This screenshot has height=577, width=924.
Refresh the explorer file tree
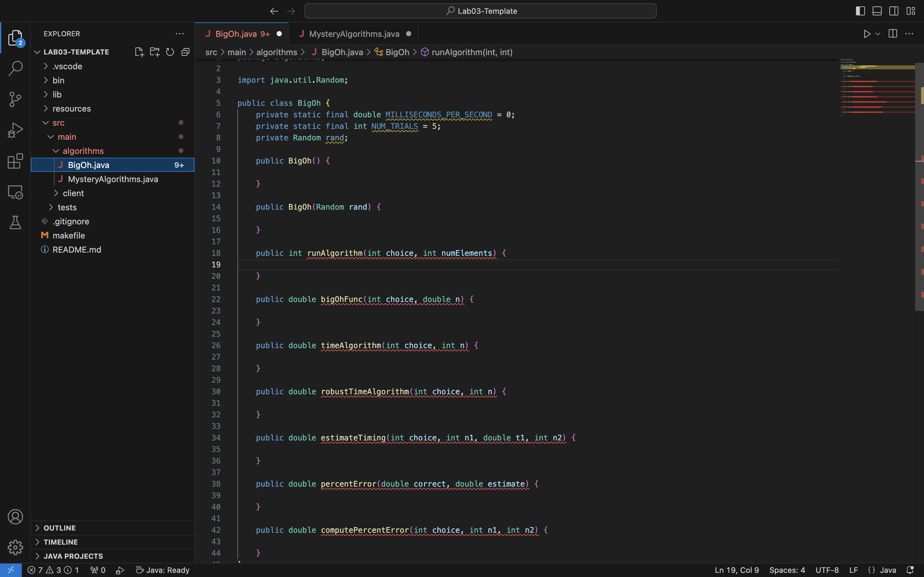[170, 52]
